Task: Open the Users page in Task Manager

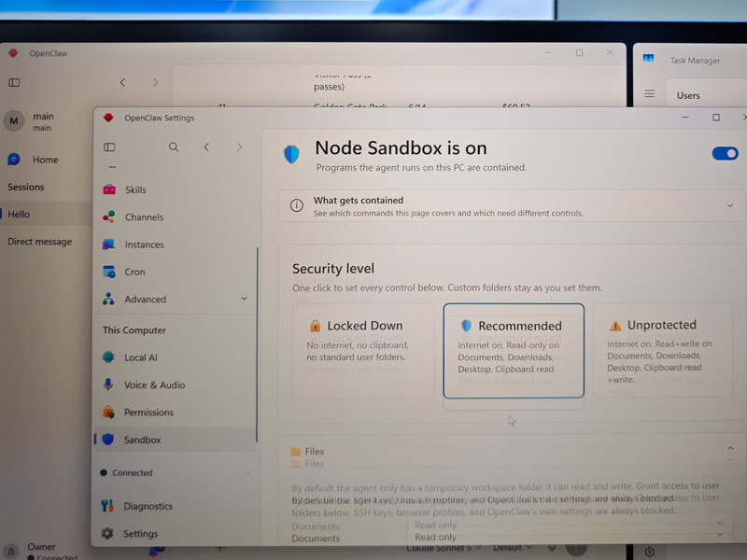Action: (688, 96)
